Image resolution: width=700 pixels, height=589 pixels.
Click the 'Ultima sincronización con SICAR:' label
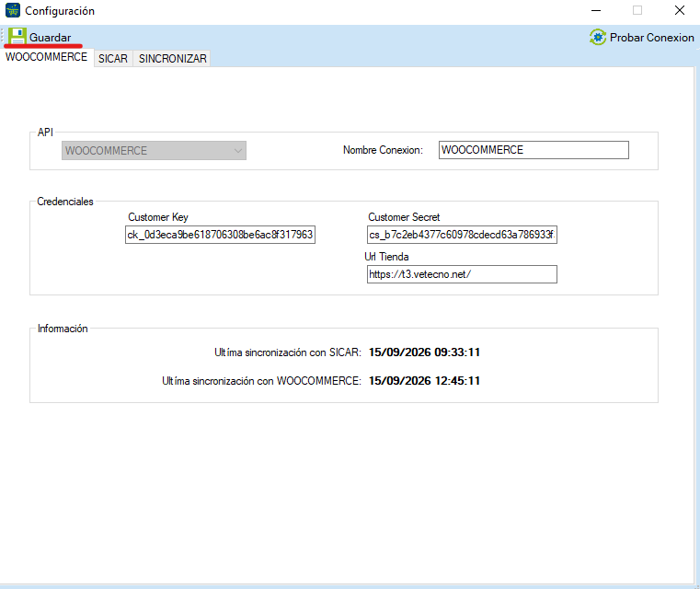(288, 352)
